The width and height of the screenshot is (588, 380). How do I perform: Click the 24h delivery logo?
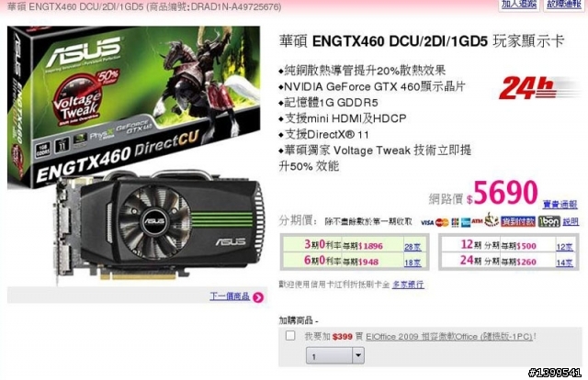pos(538,88)
